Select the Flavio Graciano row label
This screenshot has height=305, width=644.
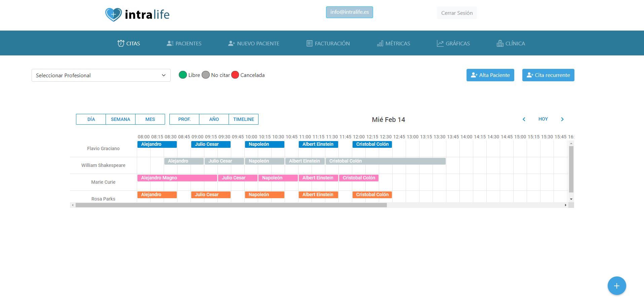tap(103, 148)
